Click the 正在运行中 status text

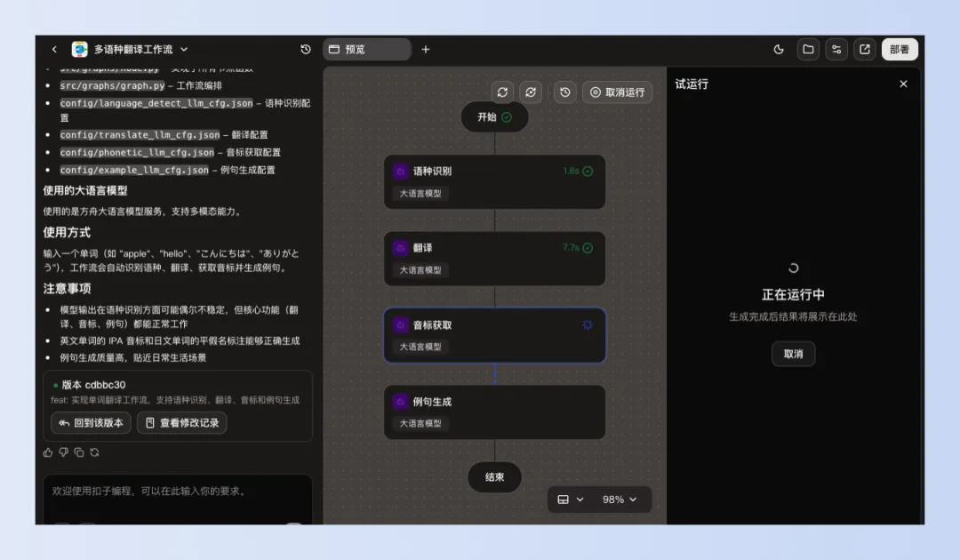pos(793,295)
